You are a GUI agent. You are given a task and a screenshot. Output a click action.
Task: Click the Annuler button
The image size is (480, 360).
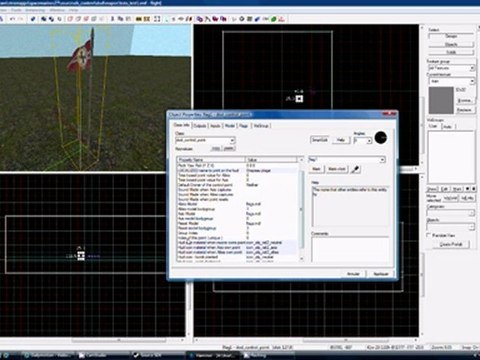(353, 274)
